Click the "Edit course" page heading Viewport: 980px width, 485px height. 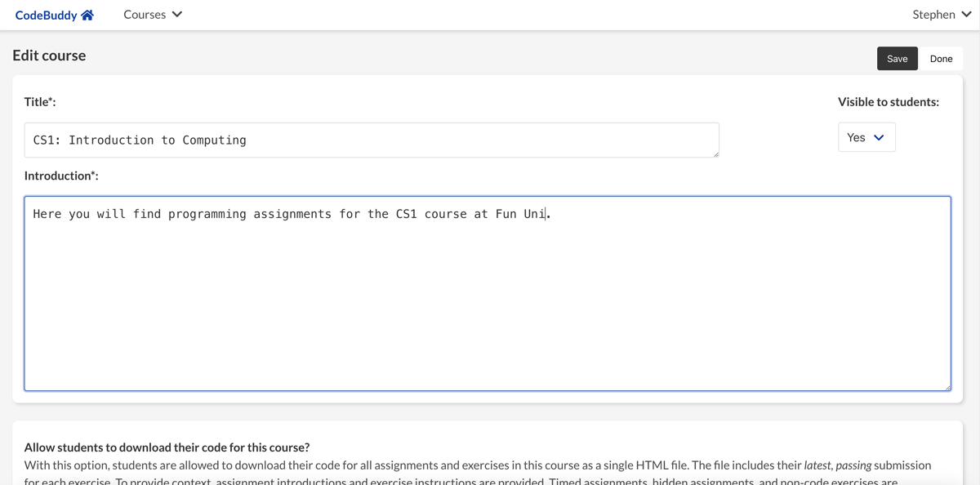tap(49, 56)
